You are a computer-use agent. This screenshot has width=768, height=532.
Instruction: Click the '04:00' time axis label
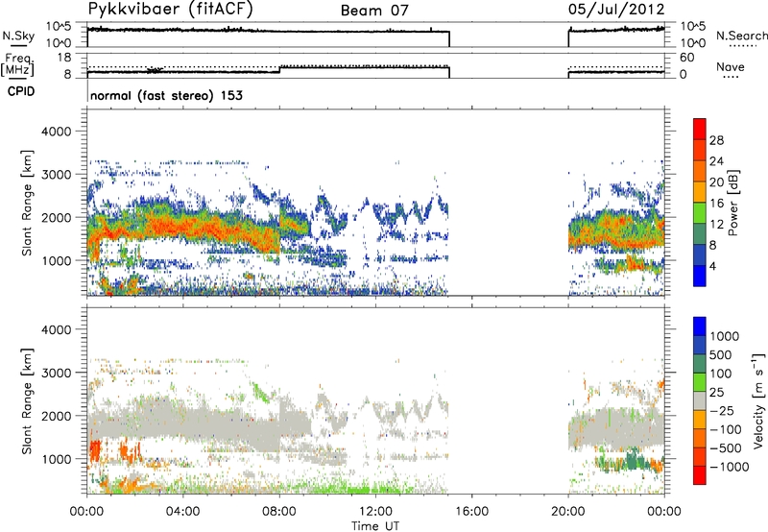[182, 512]
